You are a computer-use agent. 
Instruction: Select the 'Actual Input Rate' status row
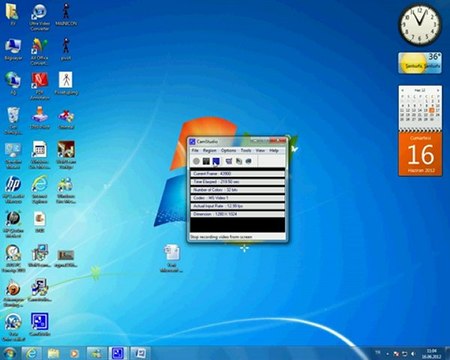click(238, 206)
